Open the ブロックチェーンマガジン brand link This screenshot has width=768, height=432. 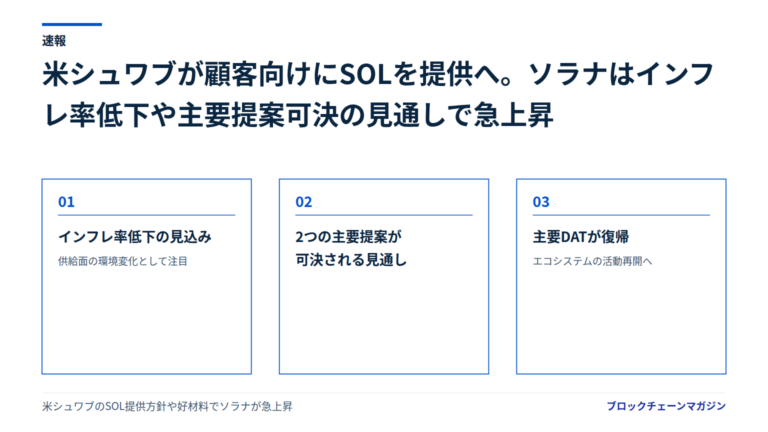(666, 406)
